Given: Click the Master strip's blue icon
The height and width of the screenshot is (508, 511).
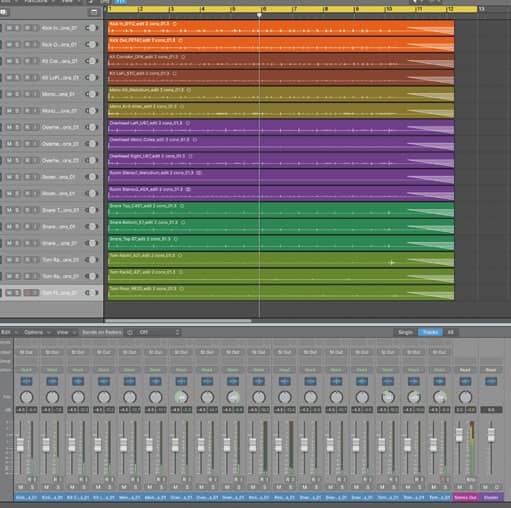Looking at the screenshot, I should pyautogui.click(x=491, y=381).
